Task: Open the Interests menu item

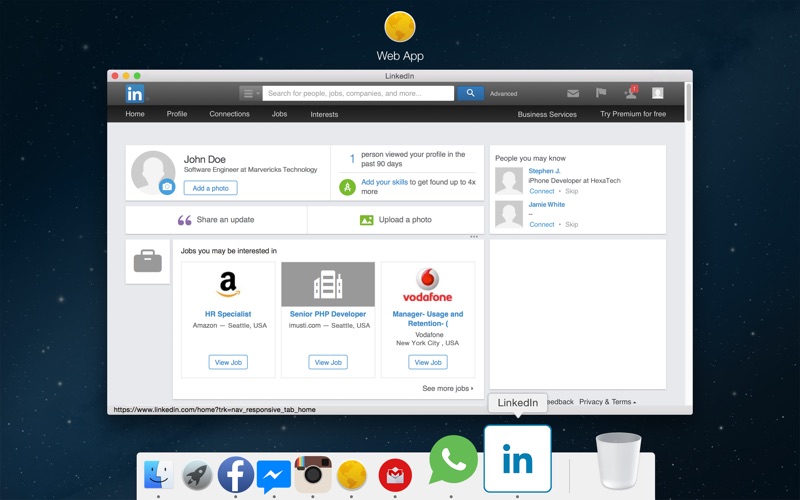Action: [x=324, y=114]
